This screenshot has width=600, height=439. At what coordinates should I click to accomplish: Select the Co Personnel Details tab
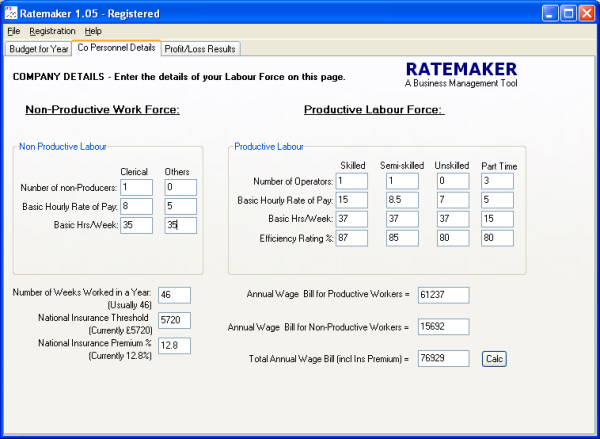[116, 47]
